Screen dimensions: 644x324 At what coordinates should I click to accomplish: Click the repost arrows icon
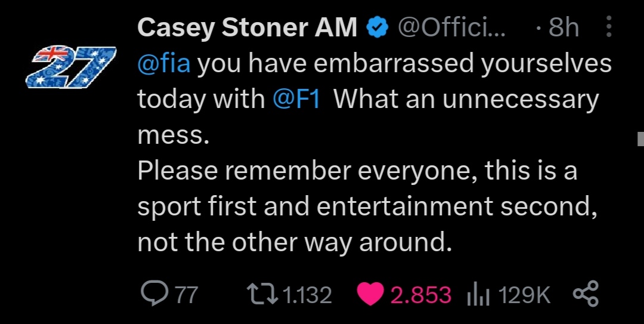tap(263, 294)
